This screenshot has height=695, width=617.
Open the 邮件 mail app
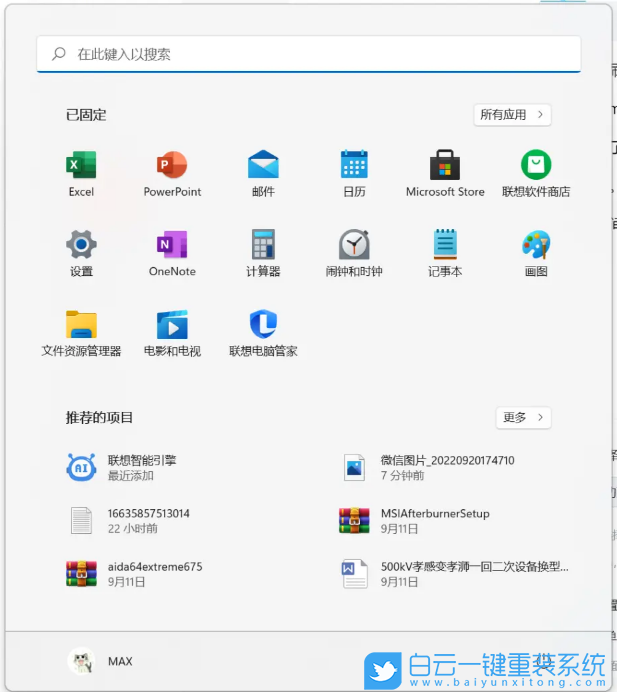[x=263, y=174]
